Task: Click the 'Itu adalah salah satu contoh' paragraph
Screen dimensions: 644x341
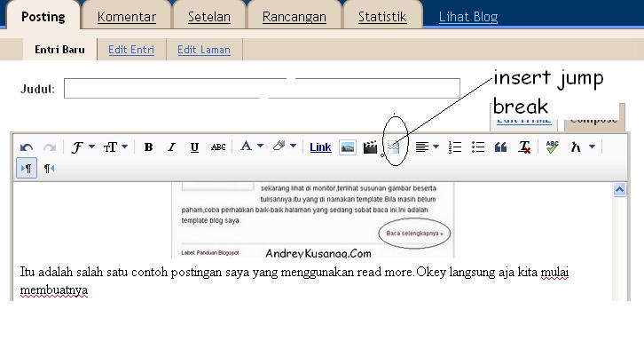Action: point(295,281)
